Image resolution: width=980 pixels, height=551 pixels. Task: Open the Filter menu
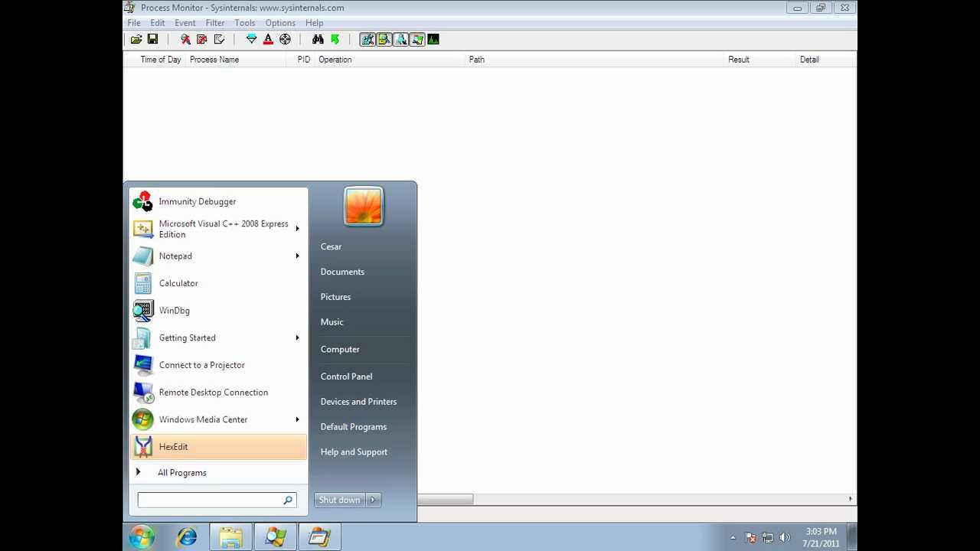tap(215, 23)
